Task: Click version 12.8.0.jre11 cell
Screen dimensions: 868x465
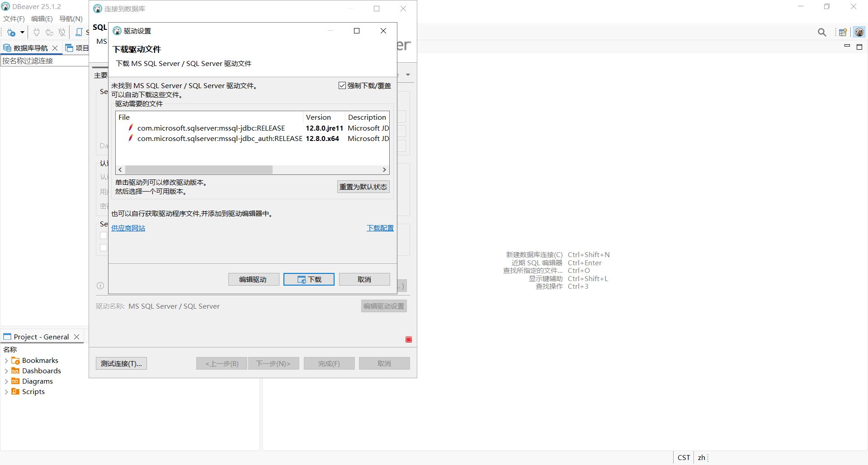Action: pos(324,128)
